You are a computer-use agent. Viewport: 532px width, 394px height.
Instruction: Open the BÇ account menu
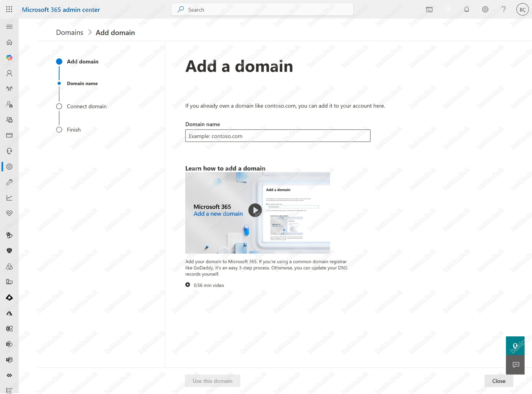click(522, 10)
